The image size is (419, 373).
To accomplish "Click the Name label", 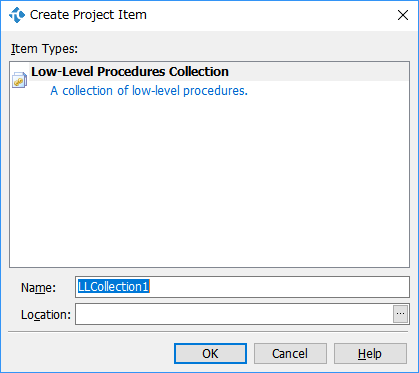I will click(39, 287).
